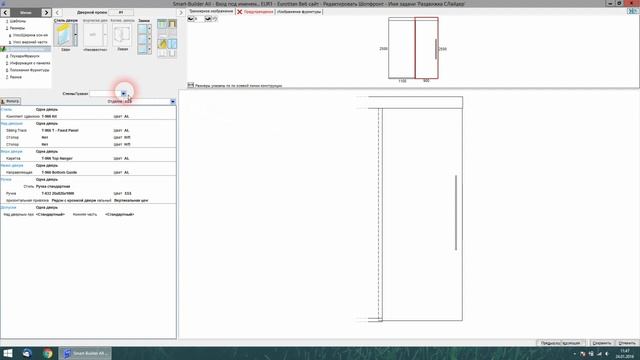Open the Windows Start button
This screenshot has width=640, height=360.
click(x=8, y=353)
